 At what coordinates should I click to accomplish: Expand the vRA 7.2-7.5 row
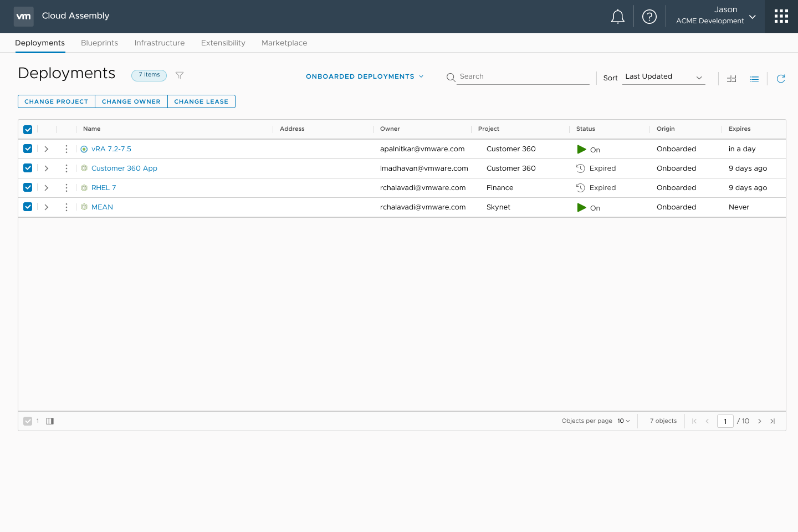(x=47, y=149)
